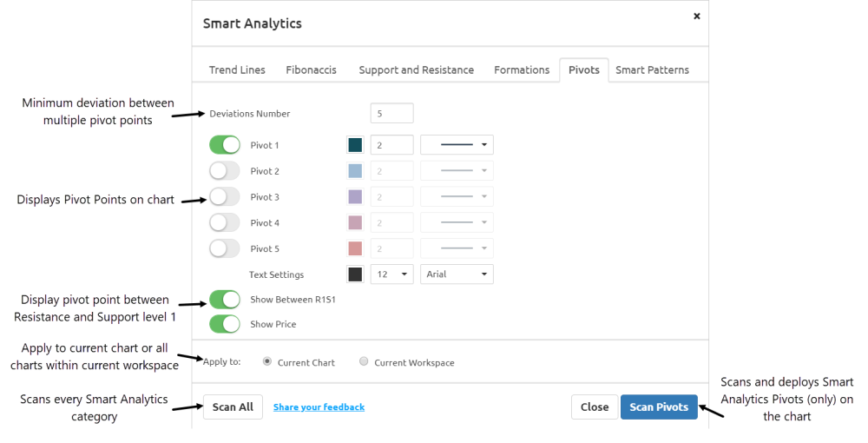The height and width of the screenshot is (443, 868).
Task: Click the Pivot 1 line width field
Action: pos(392,145)
